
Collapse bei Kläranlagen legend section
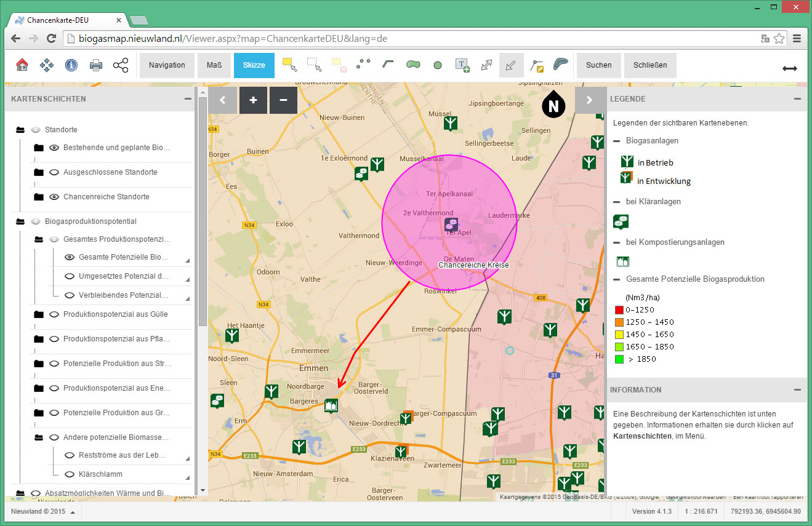[616, 202]
